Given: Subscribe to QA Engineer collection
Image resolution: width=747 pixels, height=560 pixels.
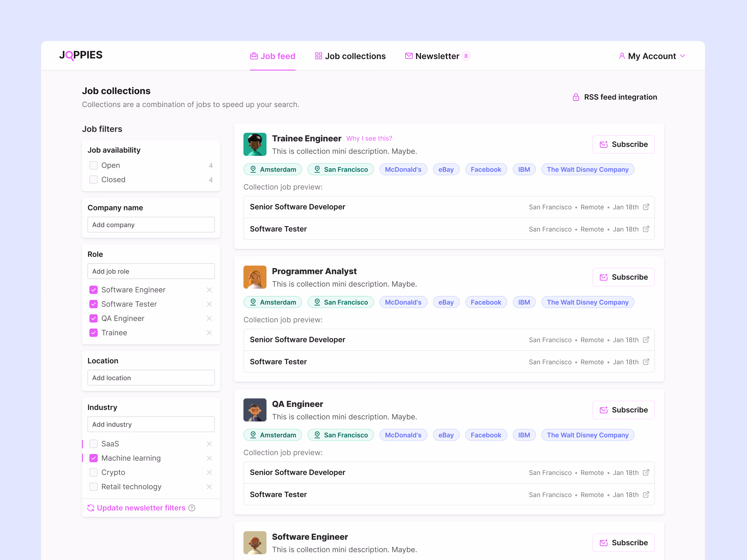Looking at the screenshot, I should [x=624, y=410].
